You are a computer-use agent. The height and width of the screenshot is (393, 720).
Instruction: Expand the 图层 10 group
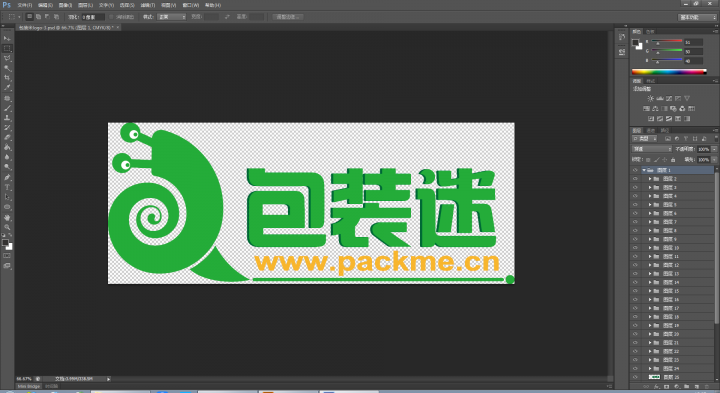[x=650, y=247]
